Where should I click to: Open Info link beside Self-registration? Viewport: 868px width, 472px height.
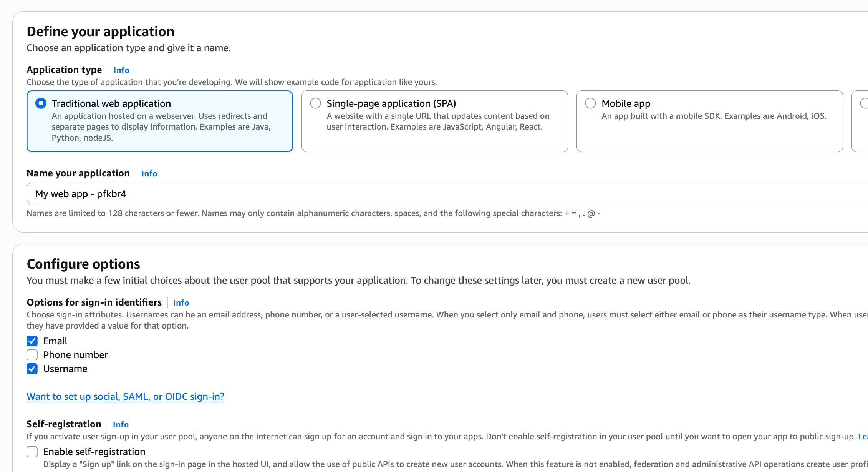121,424
